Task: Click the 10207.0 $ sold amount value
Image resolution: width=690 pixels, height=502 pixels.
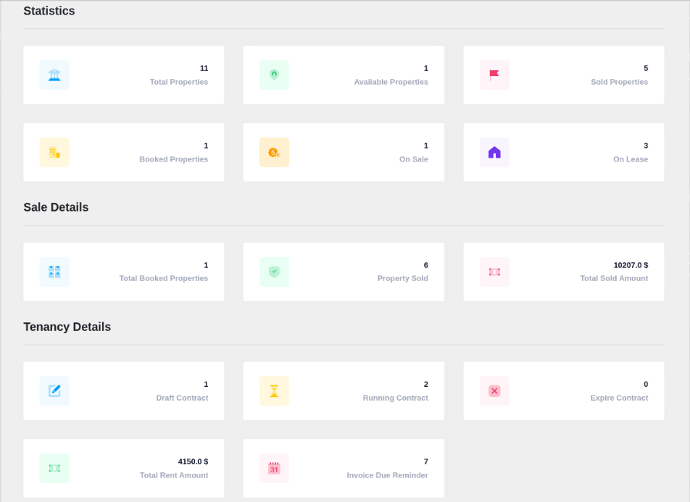Action: click(x=630, y=265)
